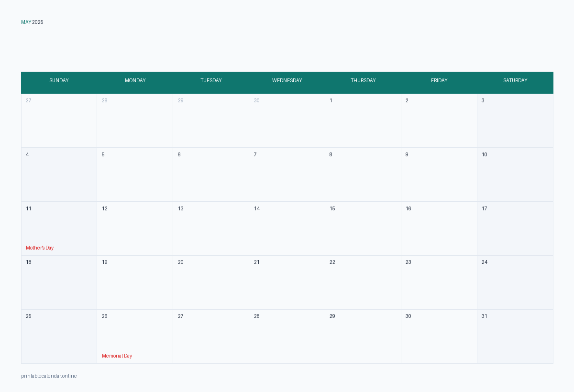Image resolution: width=574 pixels, height=392 pixels.
Task: Open the black date 30 in last row
Action: click(408, 316)
